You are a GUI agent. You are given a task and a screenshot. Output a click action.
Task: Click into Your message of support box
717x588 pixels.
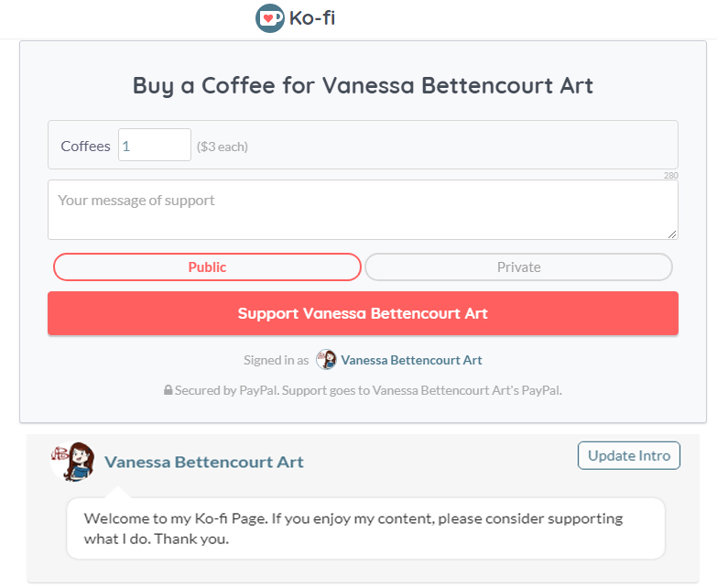tap(363, 210)
